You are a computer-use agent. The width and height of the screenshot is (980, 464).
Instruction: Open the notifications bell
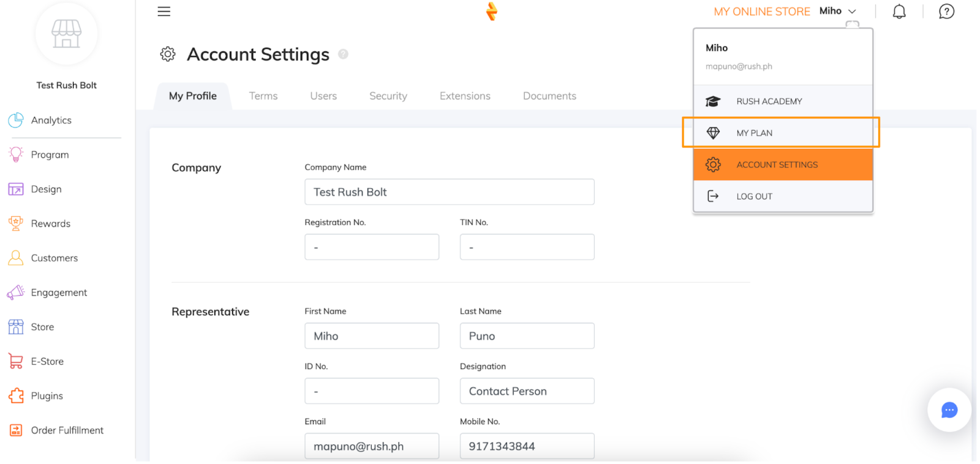tap(899, 12)
